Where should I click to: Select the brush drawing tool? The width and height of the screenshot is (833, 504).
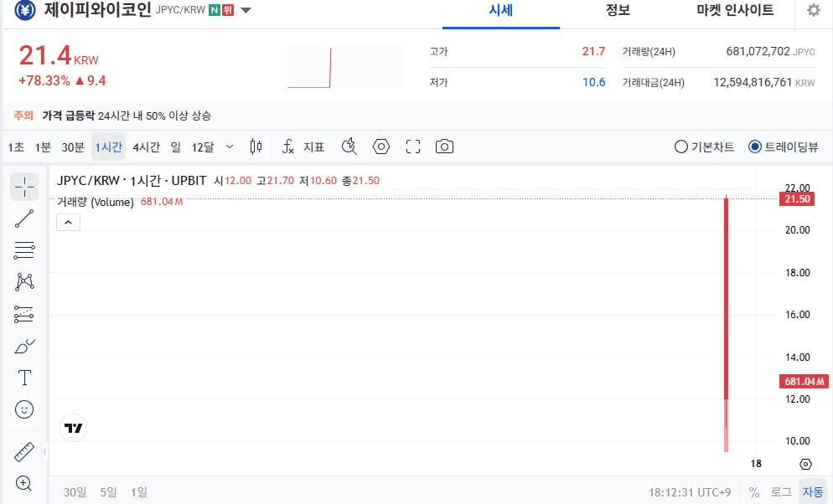(24, 346)
